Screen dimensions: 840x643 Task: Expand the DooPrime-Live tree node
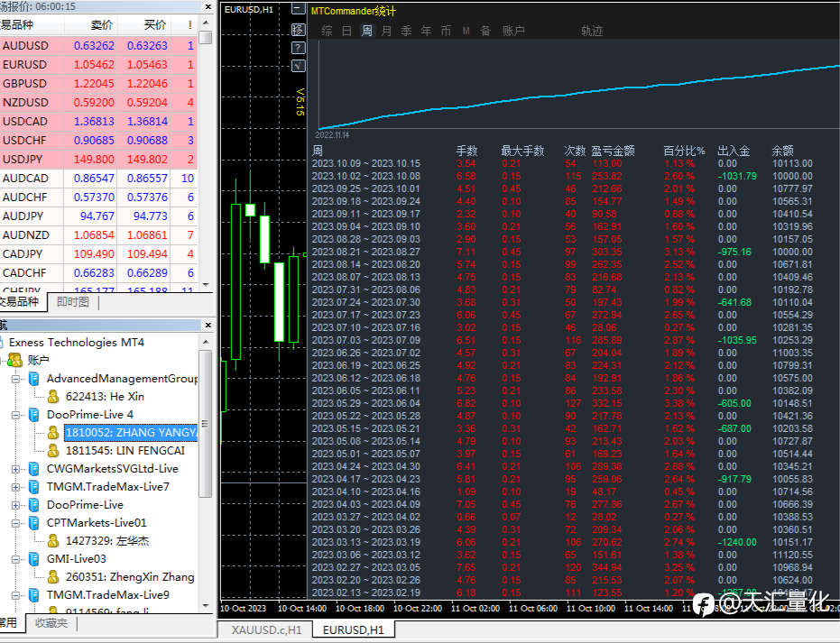[15, 505]
